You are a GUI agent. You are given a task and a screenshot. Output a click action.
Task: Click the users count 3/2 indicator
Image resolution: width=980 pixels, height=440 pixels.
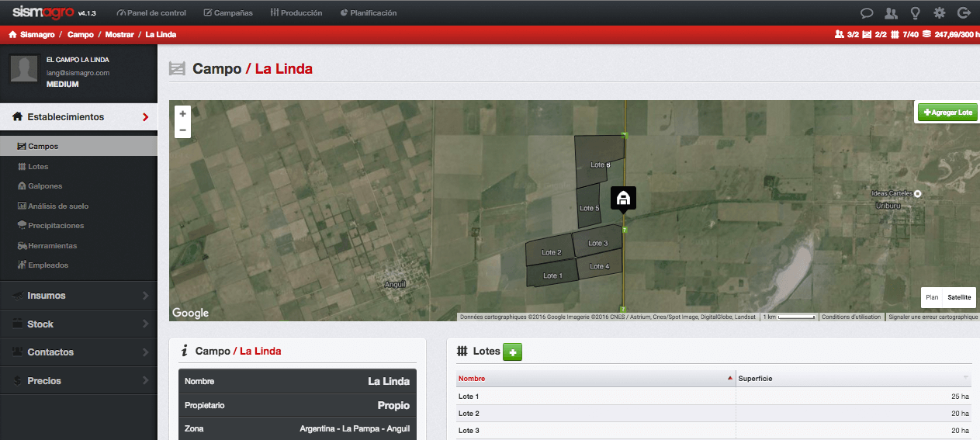click(x=847, y=34)
